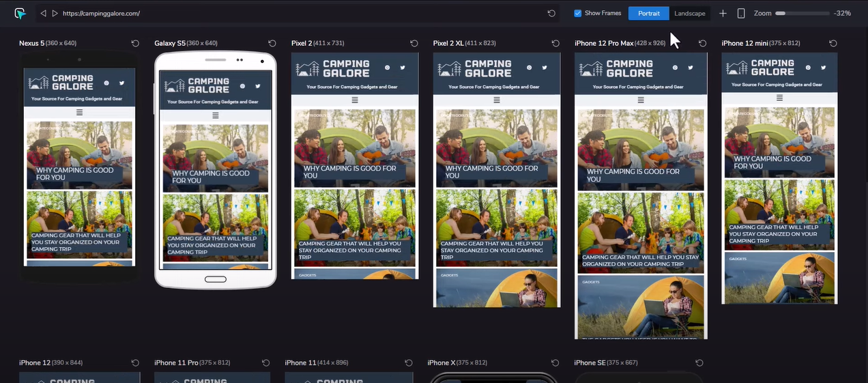Click Twitter icon in iPhone 12 Pro Max header
The width and height of the screenshot is (868, 383).
point(691,68)
